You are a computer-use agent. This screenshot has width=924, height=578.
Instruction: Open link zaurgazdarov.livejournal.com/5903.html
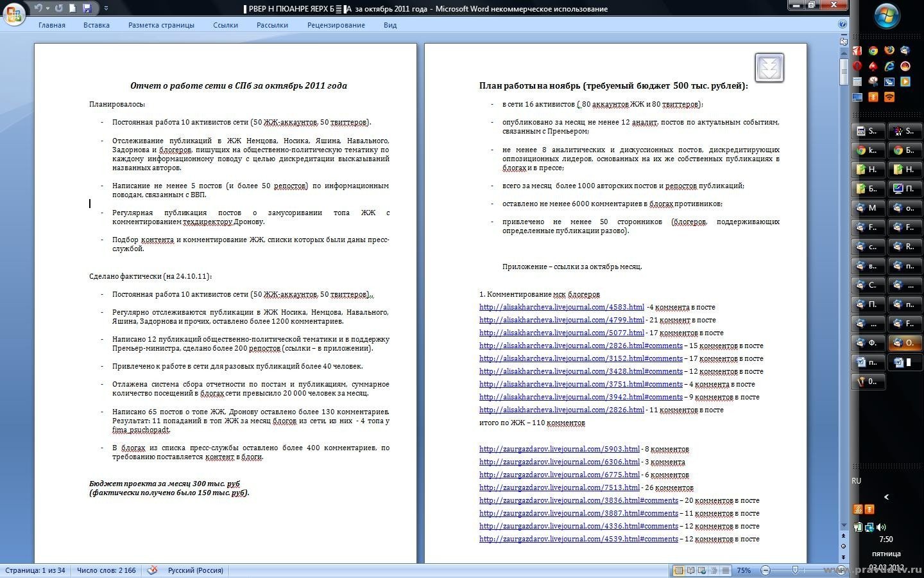[560, 449]
